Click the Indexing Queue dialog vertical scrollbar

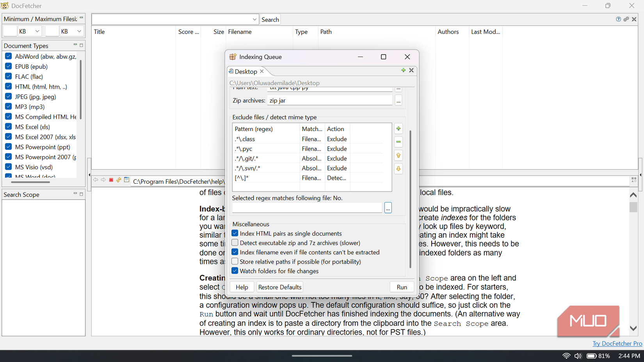(x=410, y=199)
